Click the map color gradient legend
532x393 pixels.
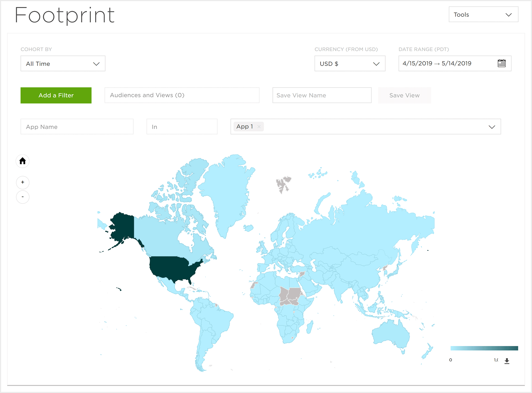(484, 348)
